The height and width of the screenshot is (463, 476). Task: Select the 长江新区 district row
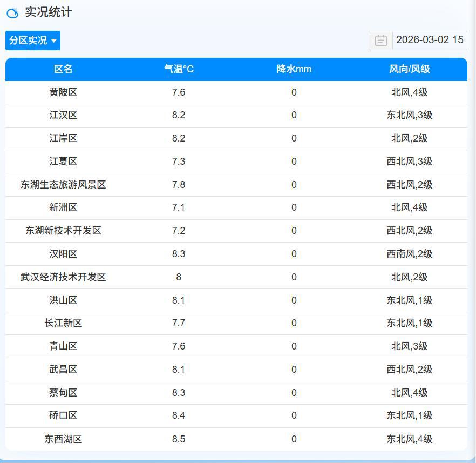(x=63, y=323)
